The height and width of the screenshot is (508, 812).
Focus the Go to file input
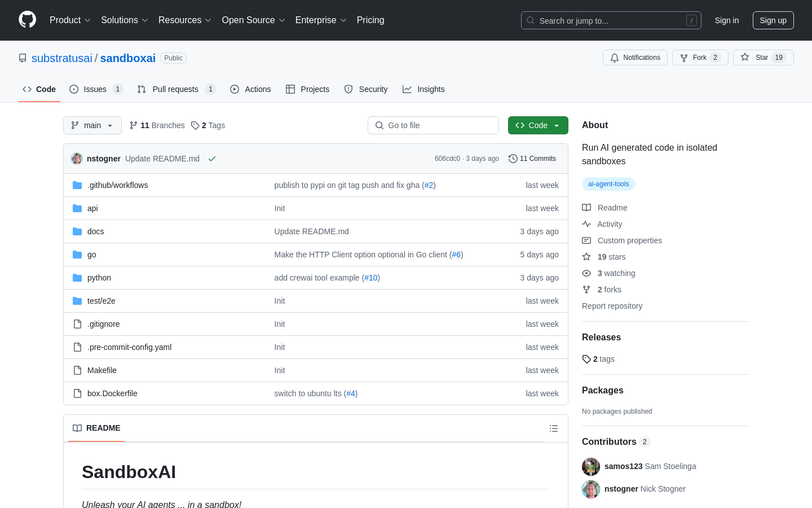433,125
